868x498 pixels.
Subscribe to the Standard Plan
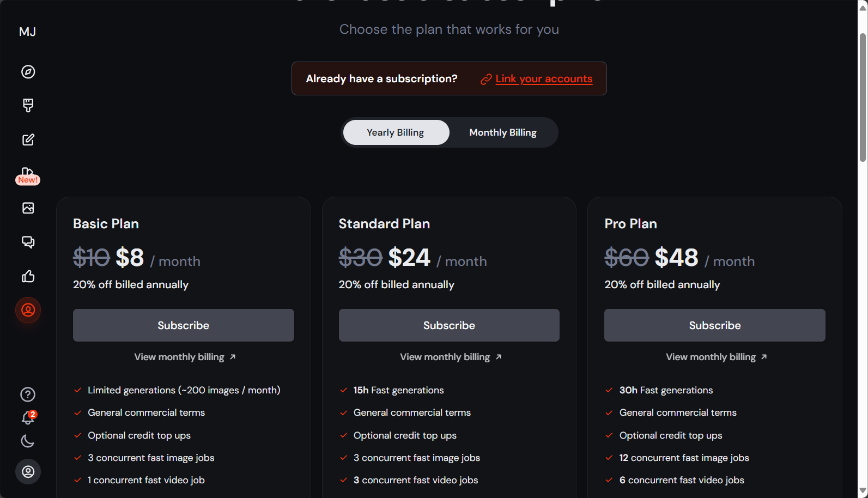click(x=449, y=325)
